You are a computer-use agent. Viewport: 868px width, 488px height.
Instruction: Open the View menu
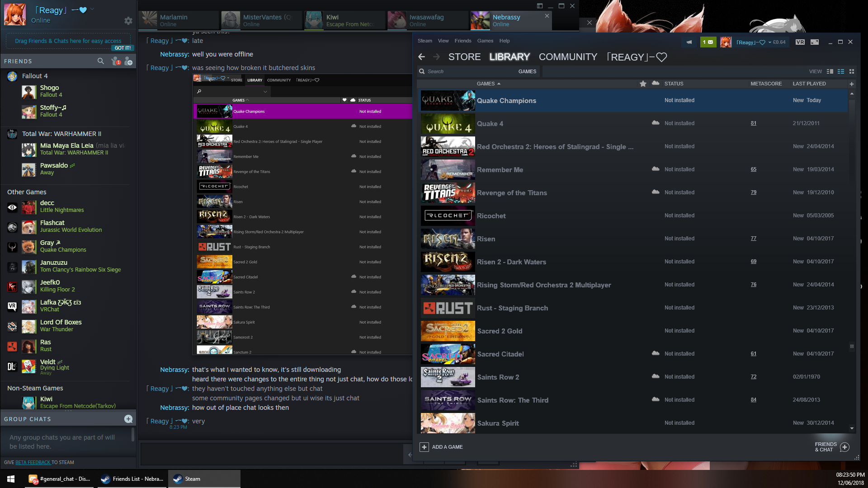[443, 41]
